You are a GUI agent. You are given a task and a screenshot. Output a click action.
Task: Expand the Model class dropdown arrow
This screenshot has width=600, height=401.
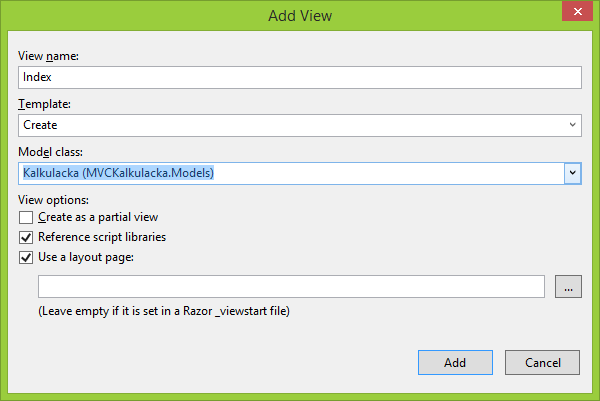tap(572, 173)
